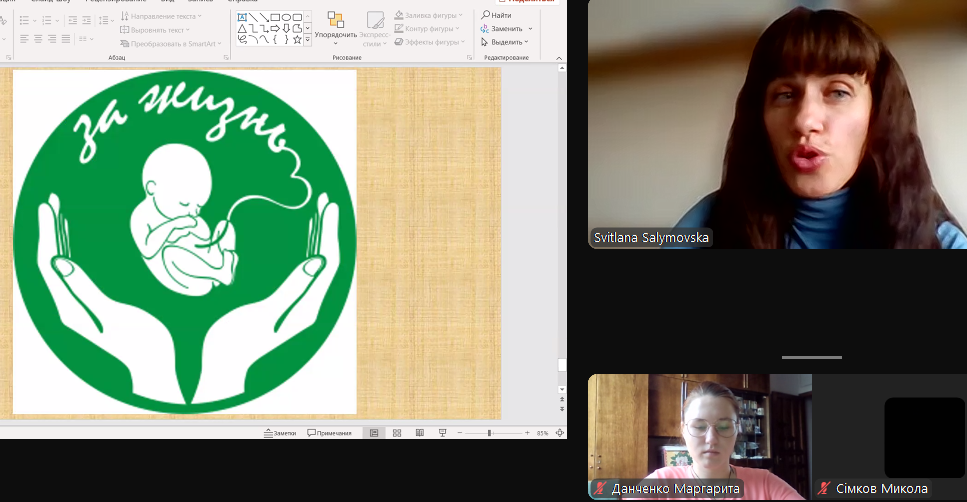Click the Заменить replace button
The image size is (967, 502).
click(501, 28)
